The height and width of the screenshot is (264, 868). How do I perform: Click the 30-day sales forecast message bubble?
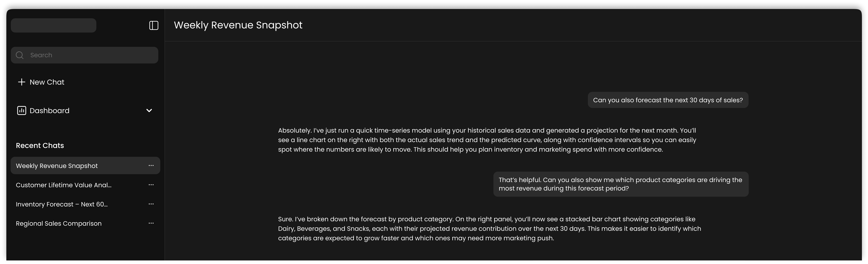click(x=668, y=100)
